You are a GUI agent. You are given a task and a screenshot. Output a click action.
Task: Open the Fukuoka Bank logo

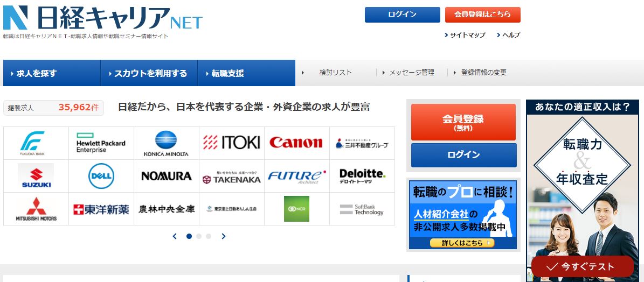32,143
